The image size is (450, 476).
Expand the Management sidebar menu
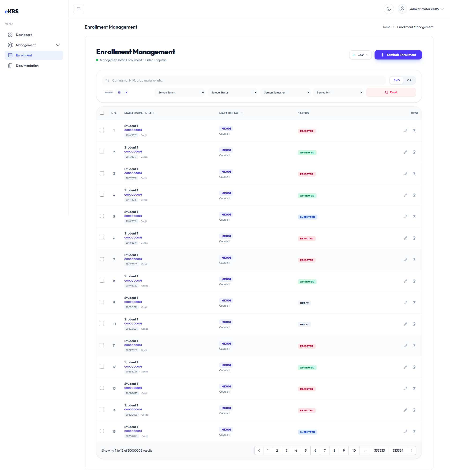click(x=34, y=45)
